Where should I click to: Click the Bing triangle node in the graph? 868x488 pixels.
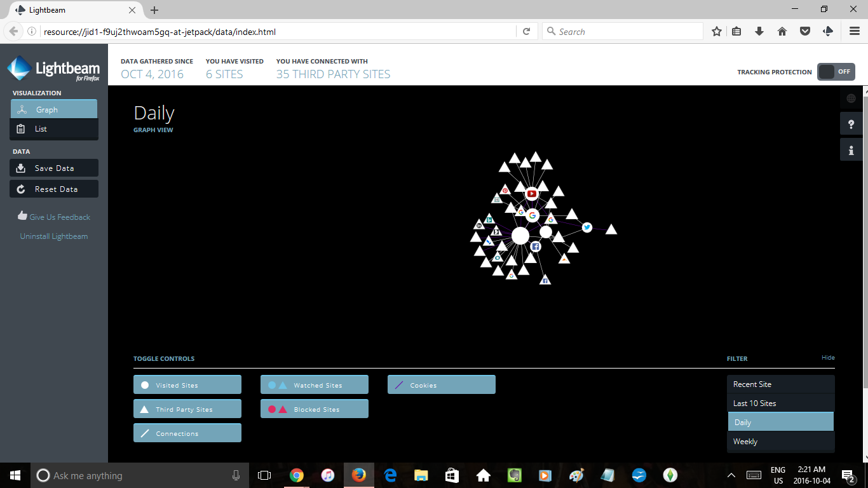coord(489,219)
